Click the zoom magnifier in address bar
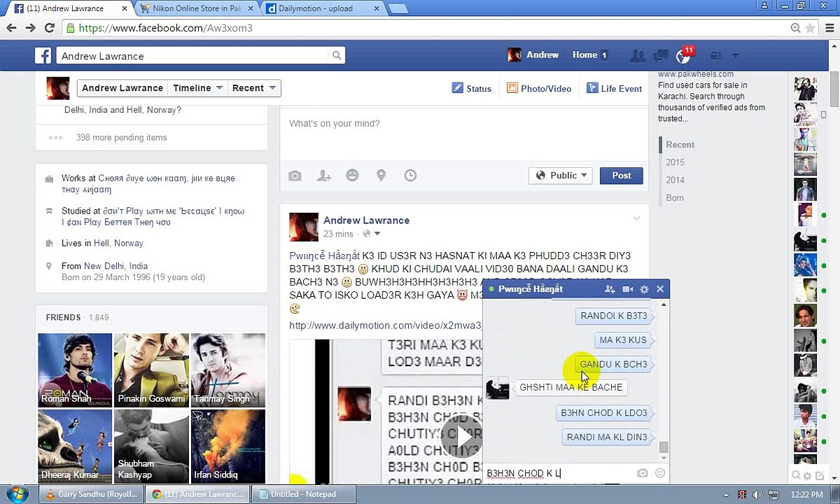The image size is (840, 504). pyautogui.click(x=795, y=28)
